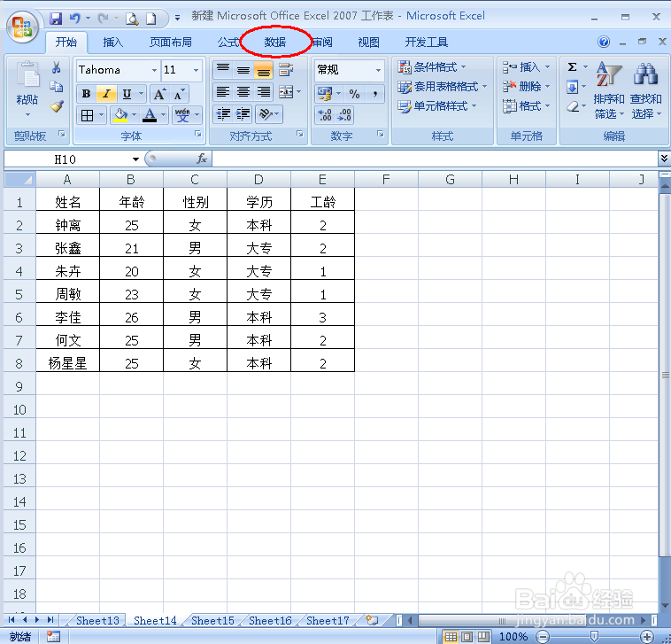Click the formula bar input field
This screenshot has height=644, width=671.
(x=435, y=159)
